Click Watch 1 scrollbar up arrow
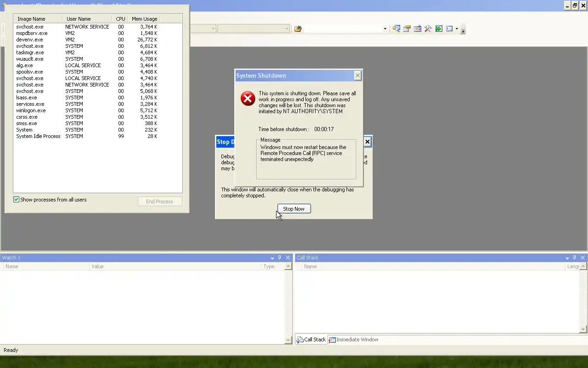This screenshot has width=588, height=368. (288, 266)
